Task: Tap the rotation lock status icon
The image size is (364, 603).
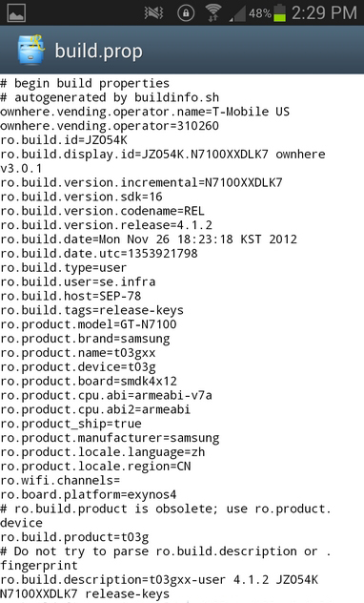Action: (x=186, y=13)
